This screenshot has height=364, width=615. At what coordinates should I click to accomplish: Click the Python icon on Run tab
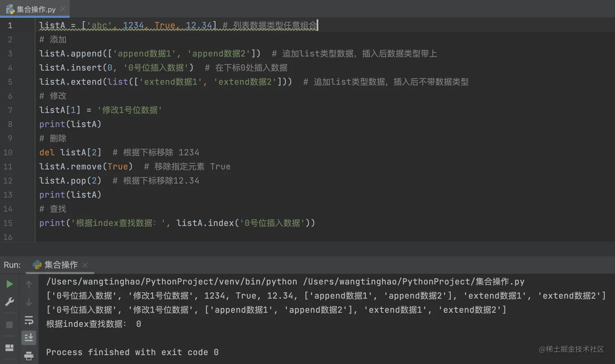coord(37,265)
